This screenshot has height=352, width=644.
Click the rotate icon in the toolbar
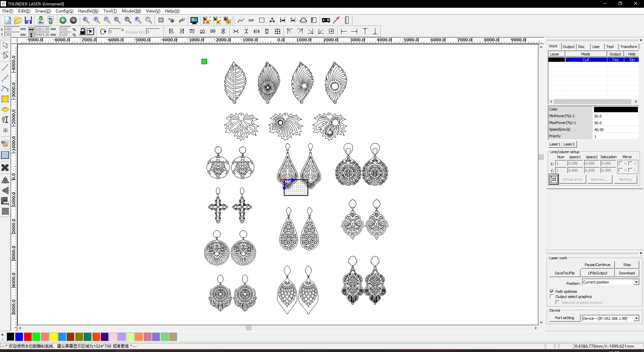tap(103, 32)
